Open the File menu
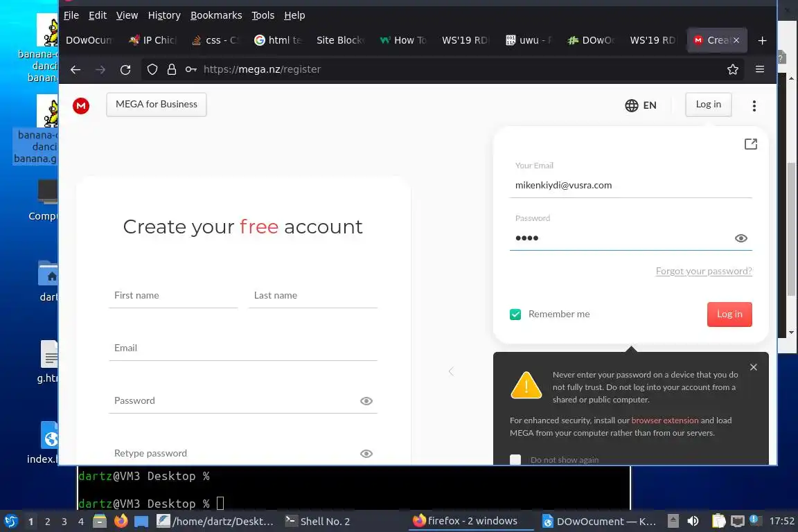This screenshot has width=798, height=532. pos(71,15)
